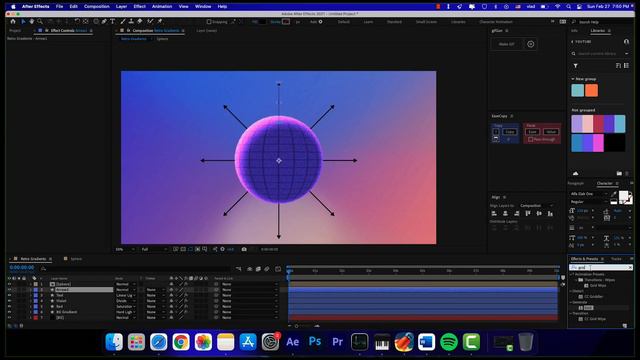Screen dimensions: 640x360
Task: Open Premiere Pro from the Dock
Action: 337,342
